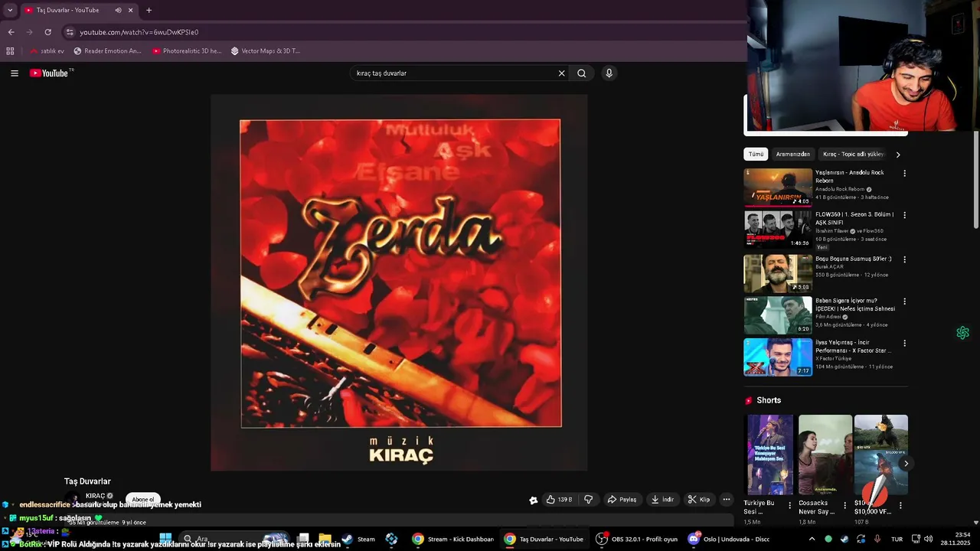Click the tray microphone icon
Image resolution: width=980 pixels, height=551 pixels.
coord(877,539)
